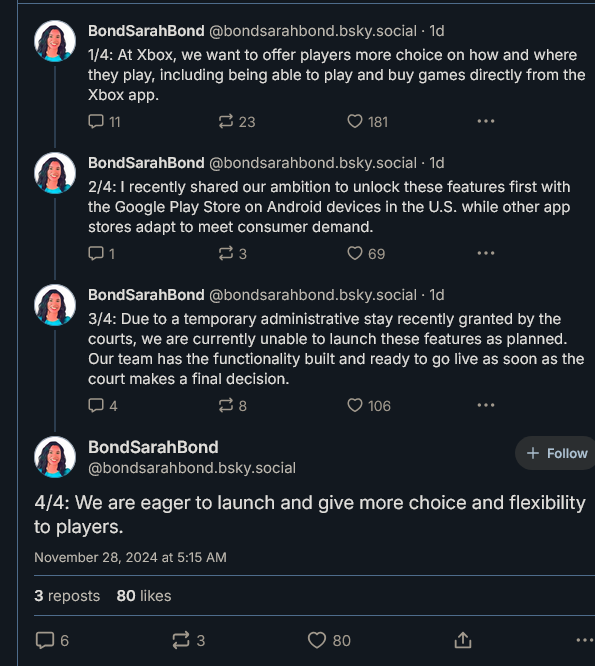The width and height of the screenshot is (595, 666).
Task: Repost the 1/4 post with 23 reposts
Action: [237, 122]
